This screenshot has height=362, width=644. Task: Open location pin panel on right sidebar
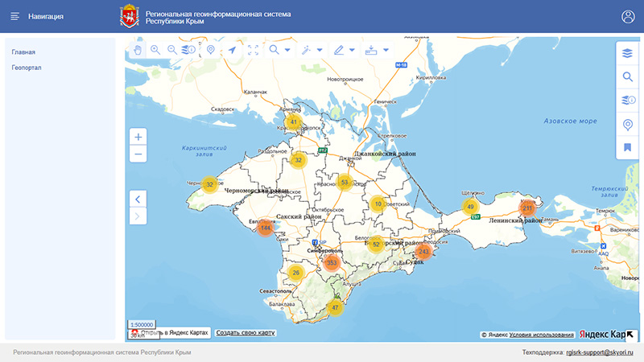(627, 125)
